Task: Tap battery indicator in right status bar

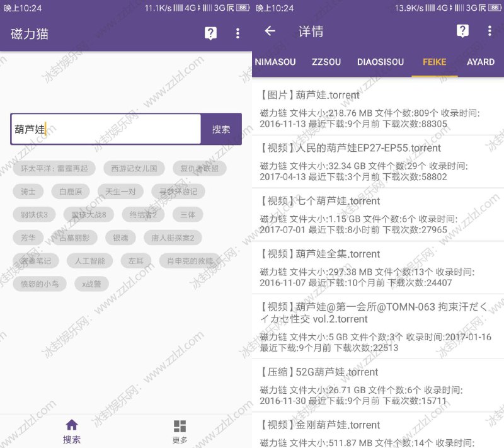Action: pos(495,8)
